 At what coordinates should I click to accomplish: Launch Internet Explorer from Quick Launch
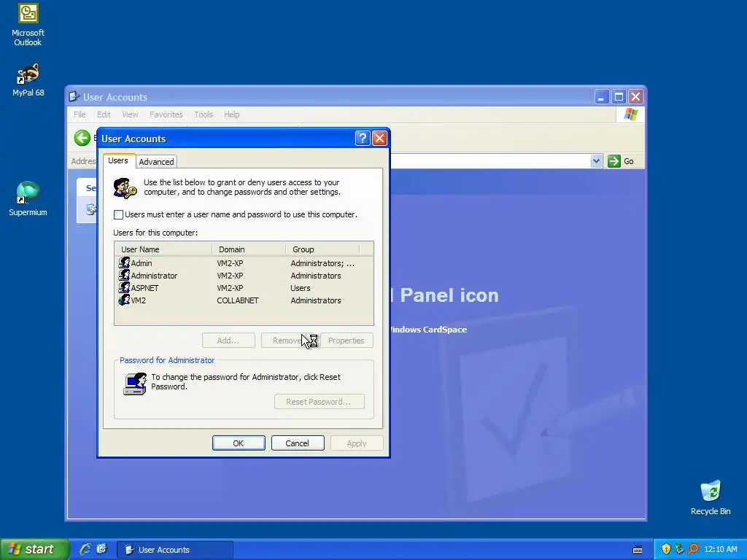pyautogui.click(x=85, y=549)
